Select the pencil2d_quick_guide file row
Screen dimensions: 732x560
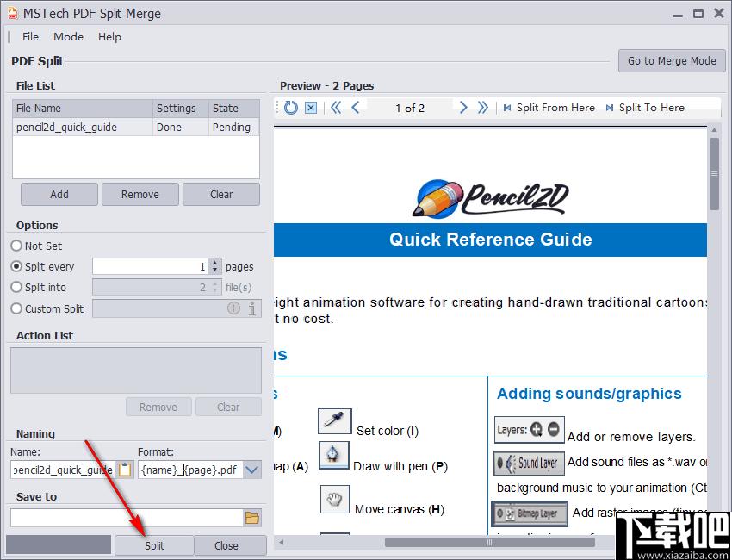coord(136,127)
